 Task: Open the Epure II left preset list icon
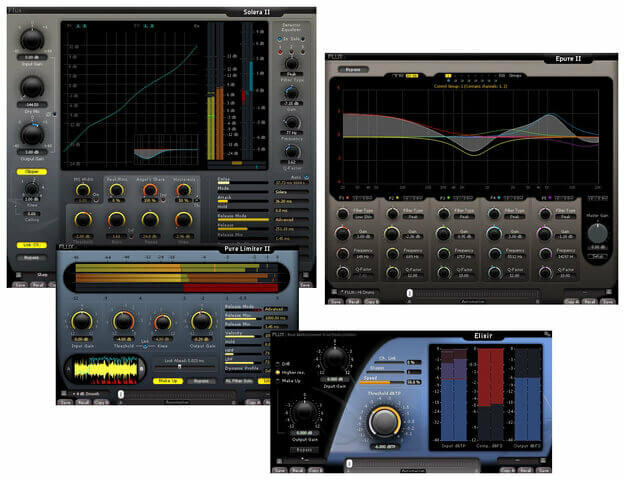(334, 292)
